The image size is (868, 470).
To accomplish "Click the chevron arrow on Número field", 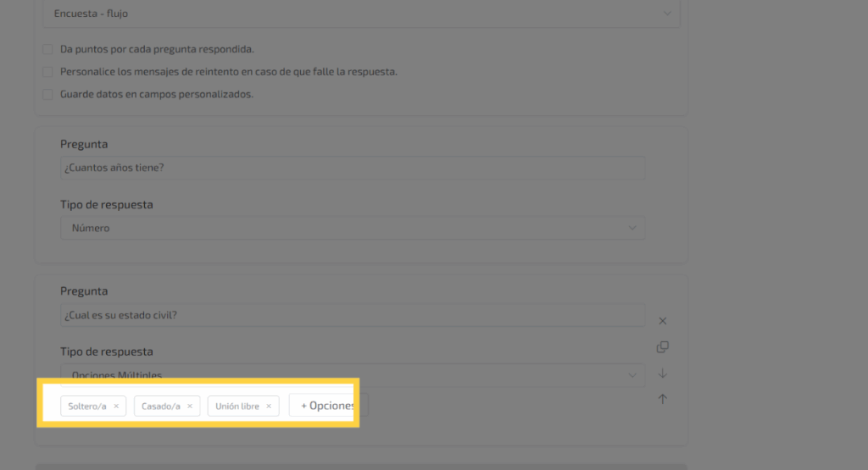I will click(x=632, y=228).
